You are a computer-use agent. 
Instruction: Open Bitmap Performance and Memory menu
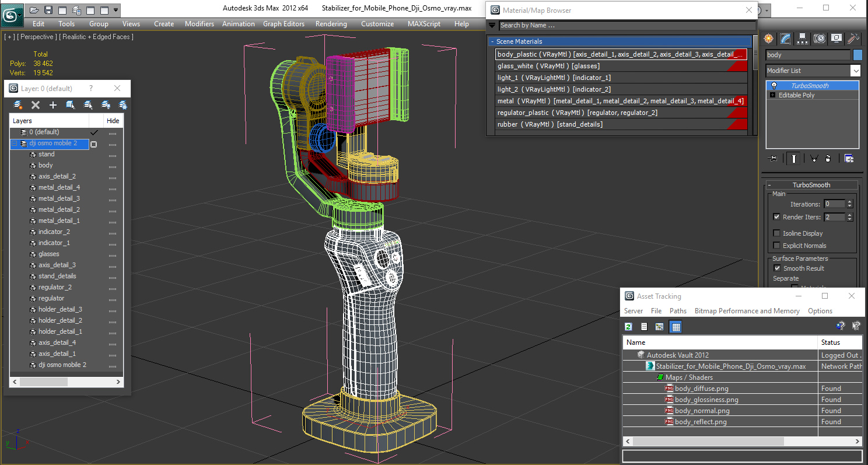747,311
